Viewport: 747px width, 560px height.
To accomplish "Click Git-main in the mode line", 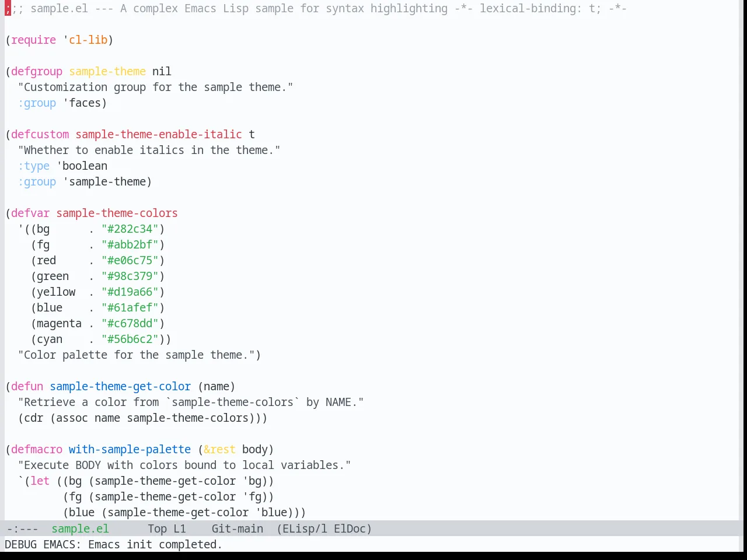I will pos(237,528).
